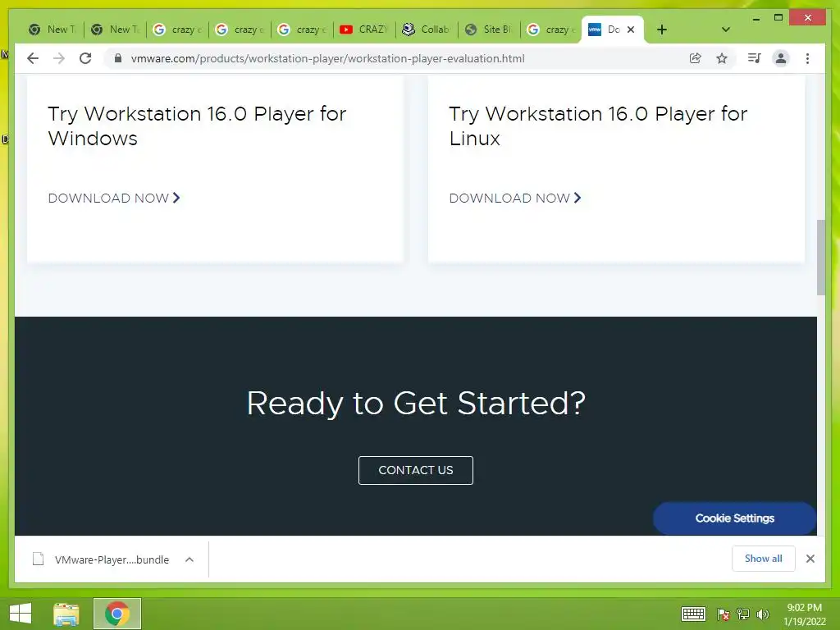The image size is (840, 630).
Task: Open the Windows Start menu
Action: click(21, 614)
